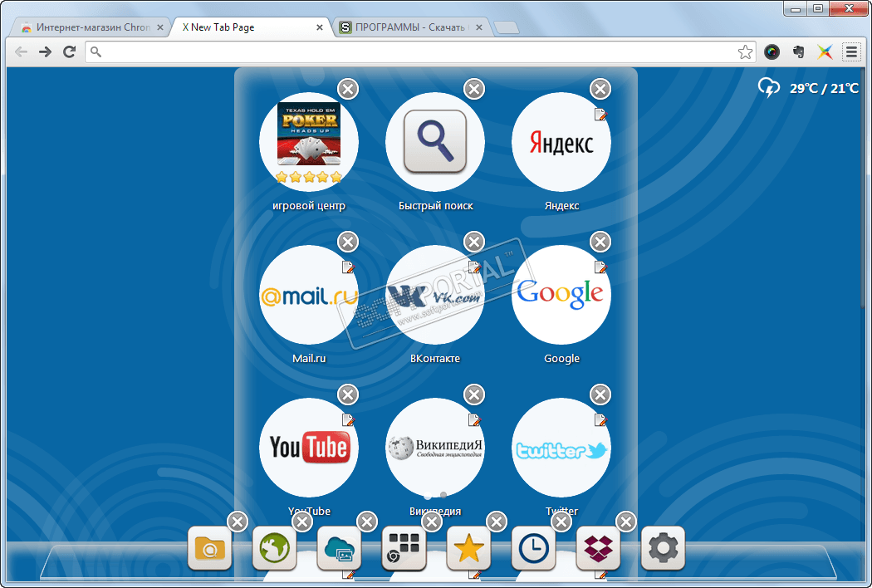
Task: Open the Texas Hold'em Poker game center tile
Action: point(309,142)
